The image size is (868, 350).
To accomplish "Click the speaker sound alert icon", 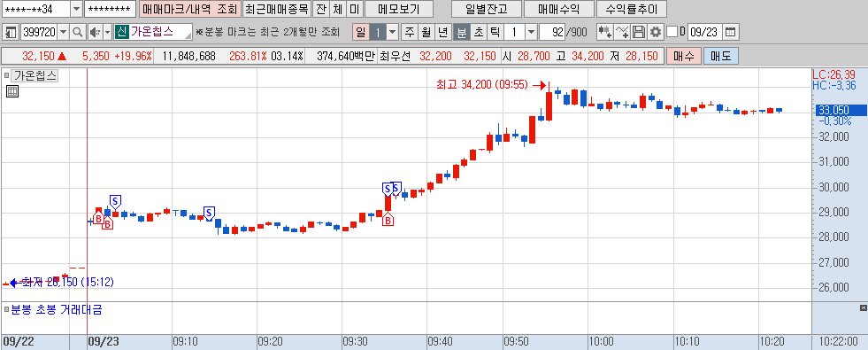I will (x=95, y=32).
